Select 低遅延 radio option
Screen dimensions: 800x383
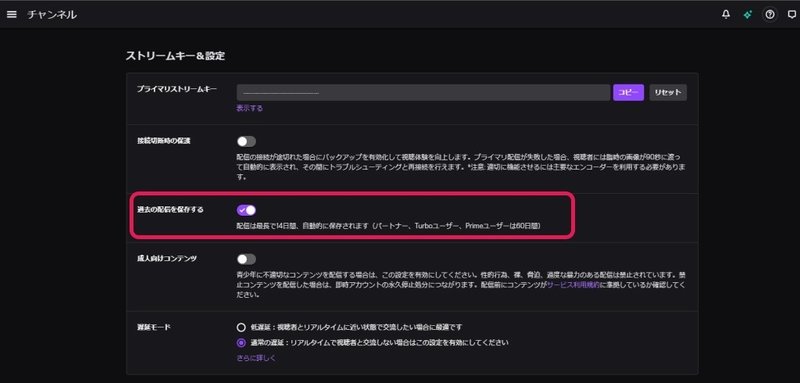point(241,327)
